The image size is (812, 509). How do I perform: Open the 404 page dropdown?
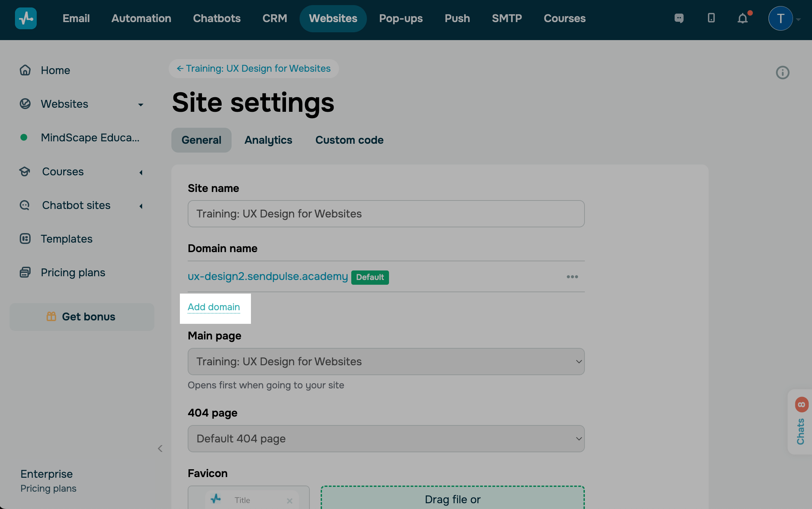pos(386,439)
